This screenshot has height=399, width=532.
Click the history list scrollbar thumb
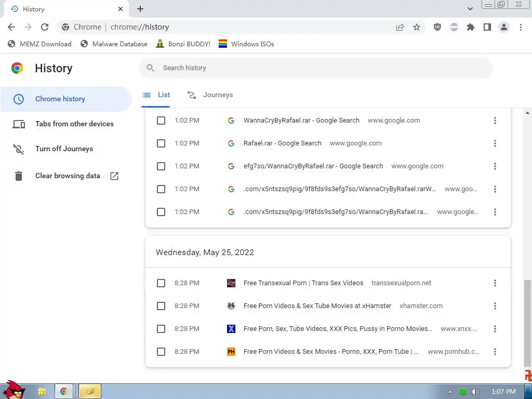528,322
